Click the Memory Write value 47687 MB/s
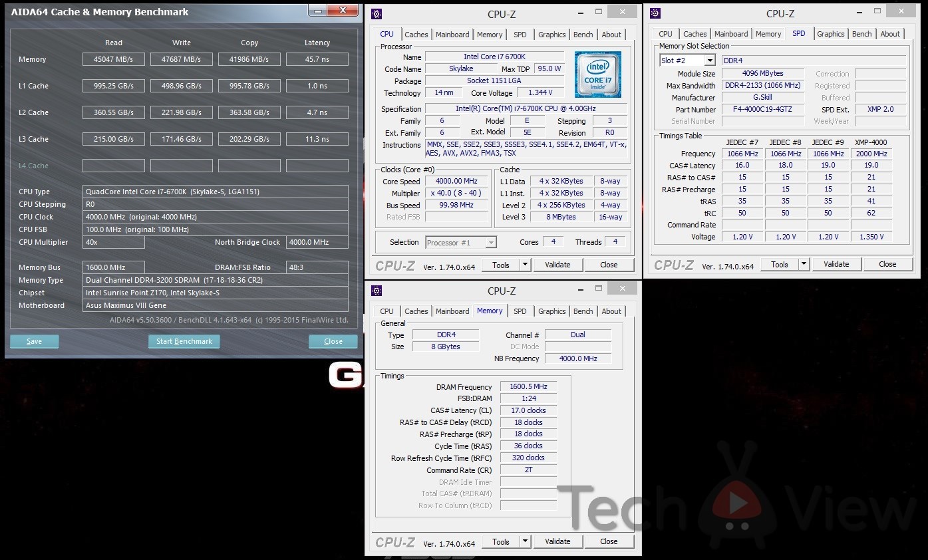 tap(182, 59)
